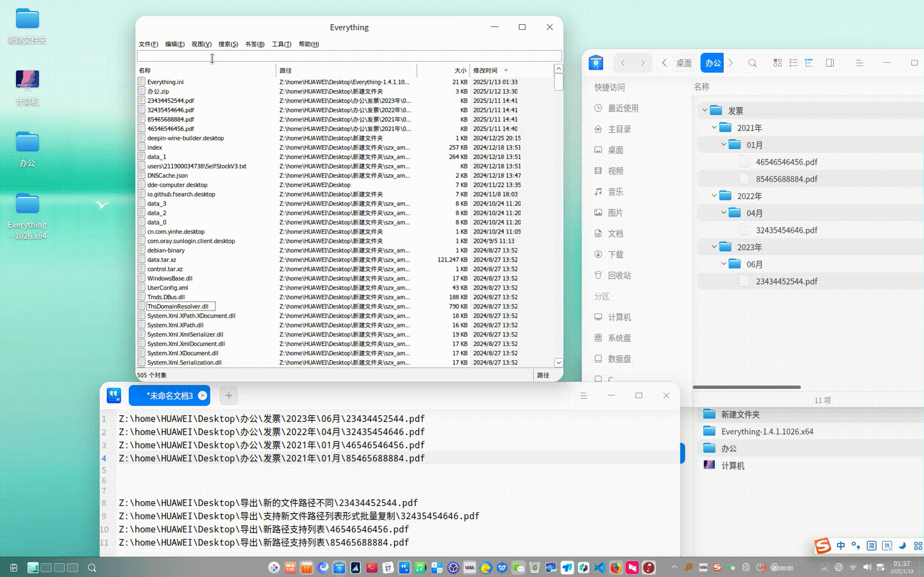
Task: Switch file manager to tree view
Action: 809,63
